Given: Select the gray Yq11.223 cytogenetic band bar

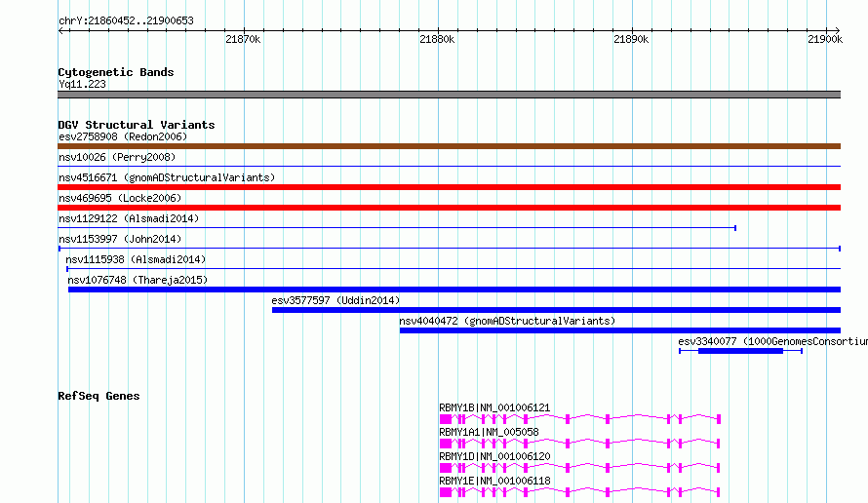Looking at the screenshot, I should pyautogui.click(x=449, y=95).
